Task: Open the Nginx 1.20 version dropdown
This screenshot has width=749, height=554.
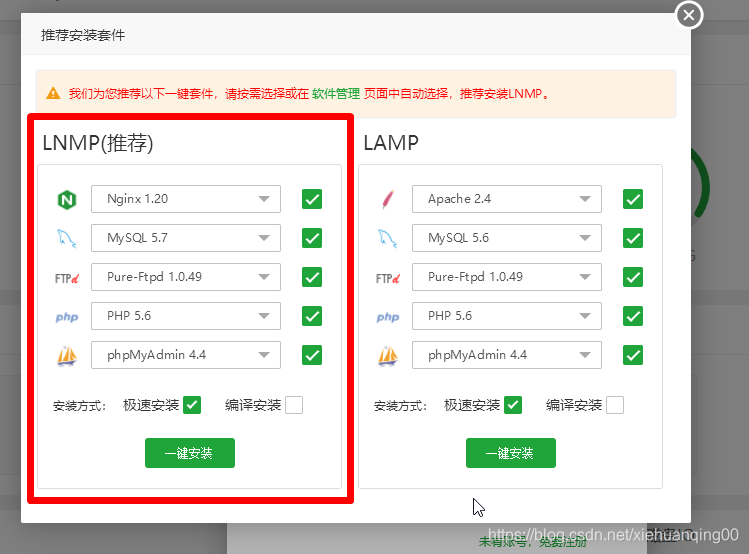Action: pos(186,199)
